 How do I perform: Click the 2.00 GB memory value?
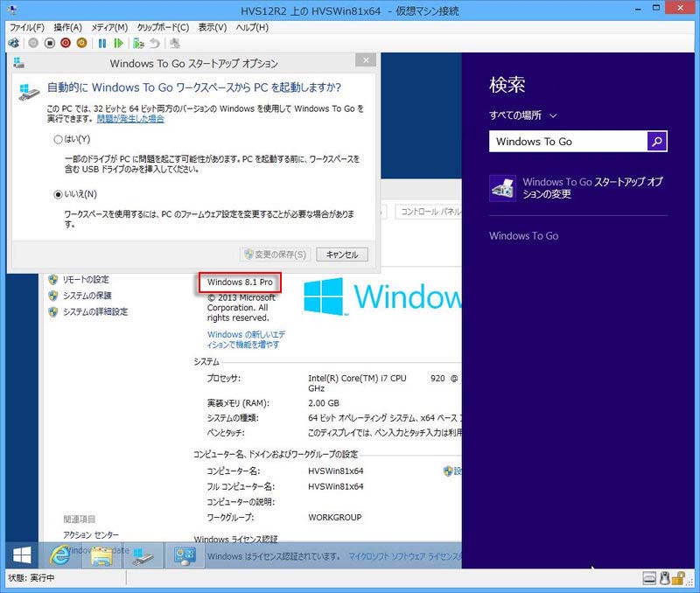(x=324, y=403)
